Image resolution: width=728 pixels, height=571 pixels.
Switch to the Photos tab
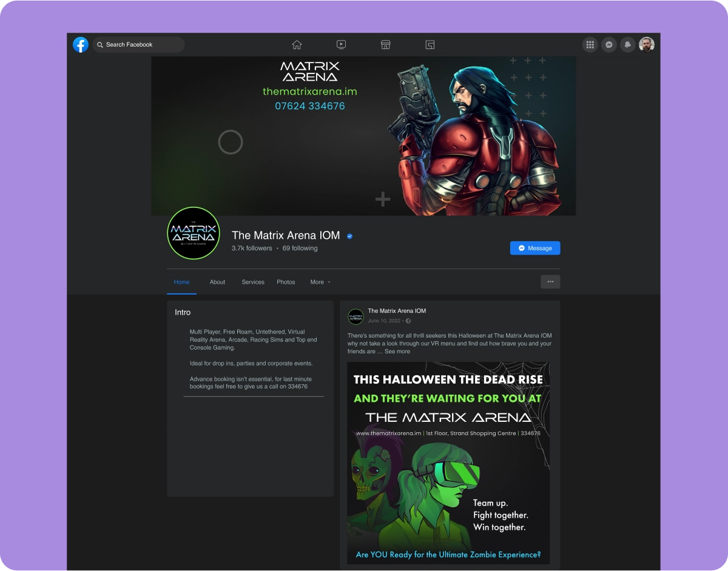pyautogui.click(x=286, y=282)
